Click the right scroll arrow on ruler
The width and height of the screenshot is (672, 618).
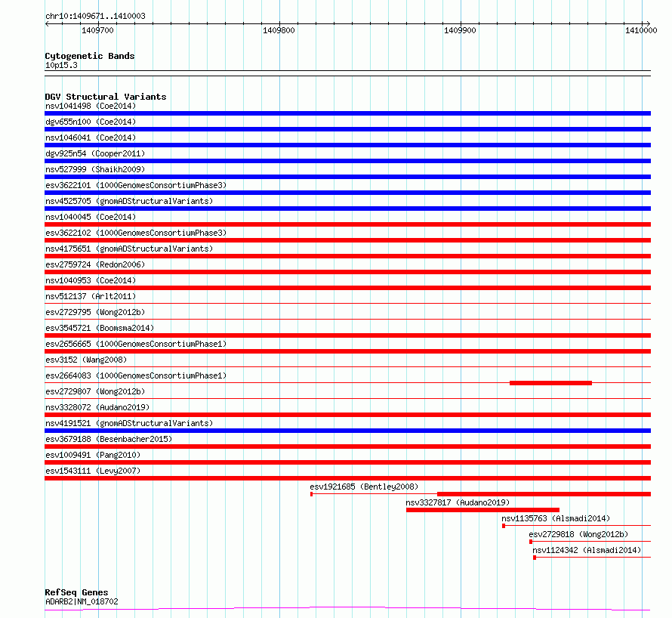[x=648, y=23]
